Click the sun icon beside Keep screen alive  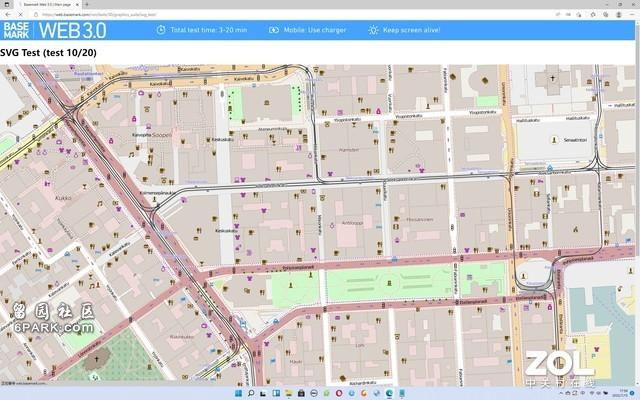(373, 30)
